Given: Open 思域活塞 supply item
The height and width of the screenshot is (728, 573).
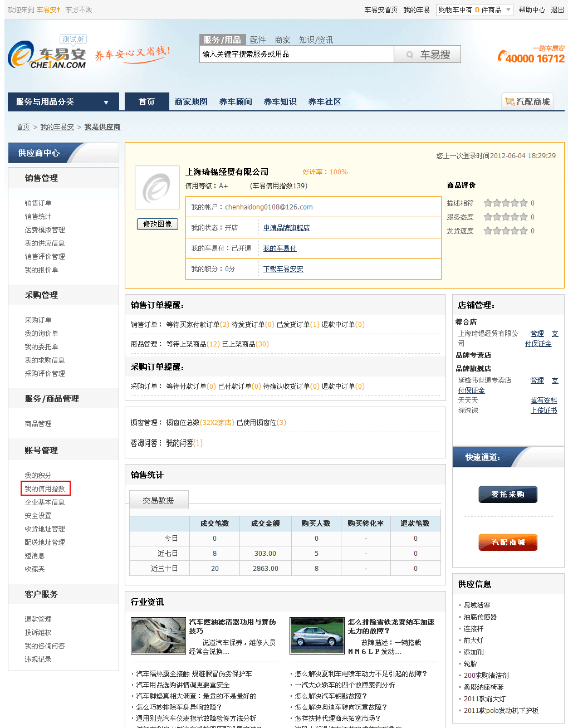Looking at the screenshot, I should coord(477,605).
